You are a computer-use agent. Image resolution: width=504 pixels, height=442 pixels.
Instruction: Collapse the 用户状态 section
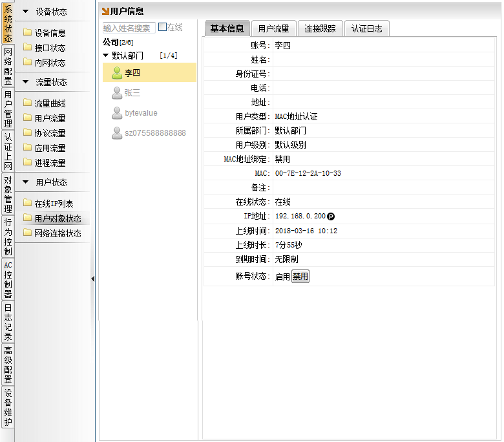26,182
